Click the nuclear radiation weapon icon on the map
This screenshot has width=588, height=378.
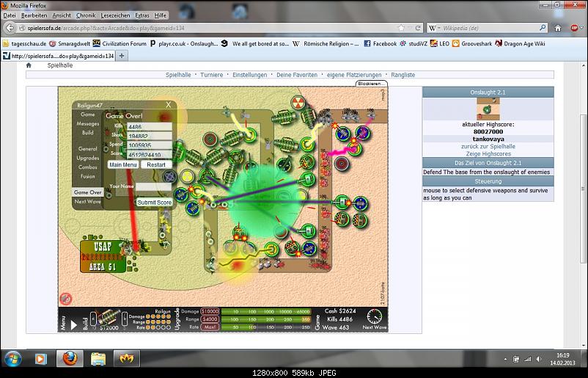pos(298,103)
